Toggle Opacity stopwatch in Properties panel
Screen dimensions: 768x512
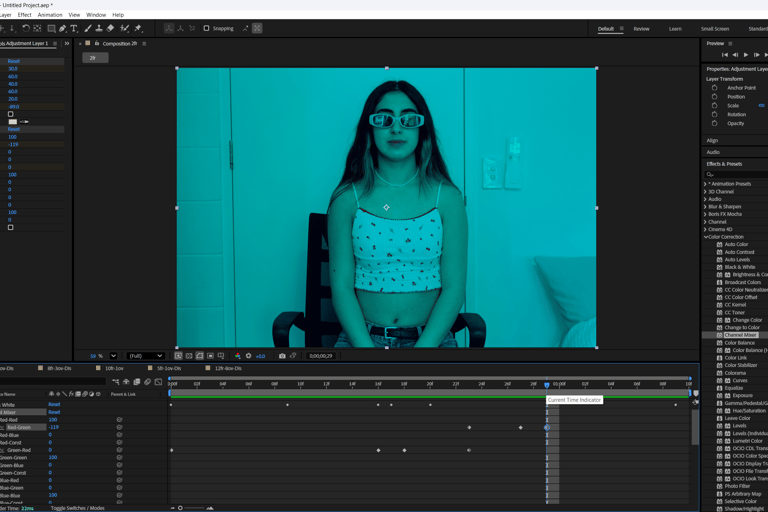coord(714,123)
